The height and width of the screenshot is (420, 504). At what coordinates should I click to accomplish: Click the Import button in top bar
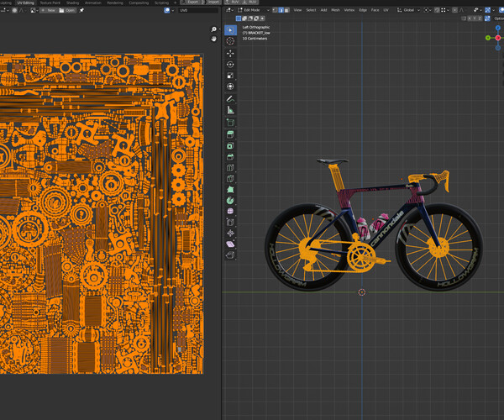click(211, 3)
